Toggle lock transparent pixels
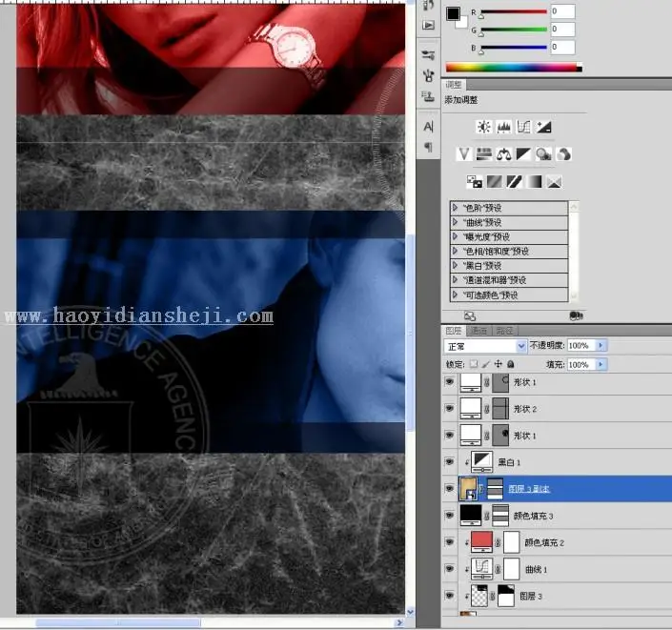The height and width of the screenshot is (630, 672). 474,364
